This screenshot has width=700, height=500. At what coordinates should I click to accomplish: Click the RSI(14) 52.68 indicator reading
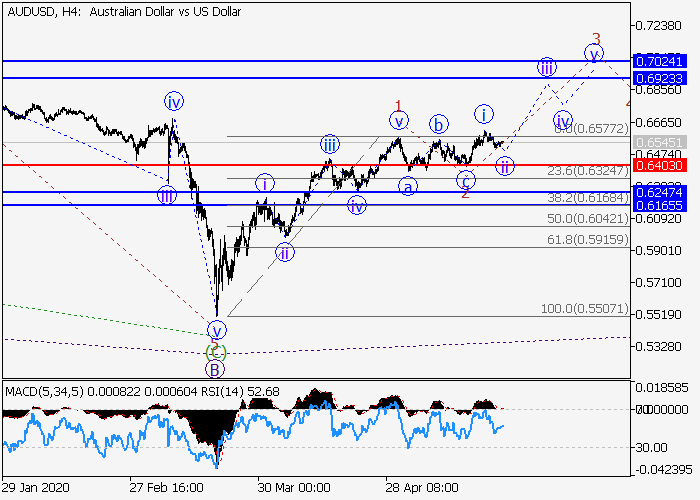tap(242, 392)
